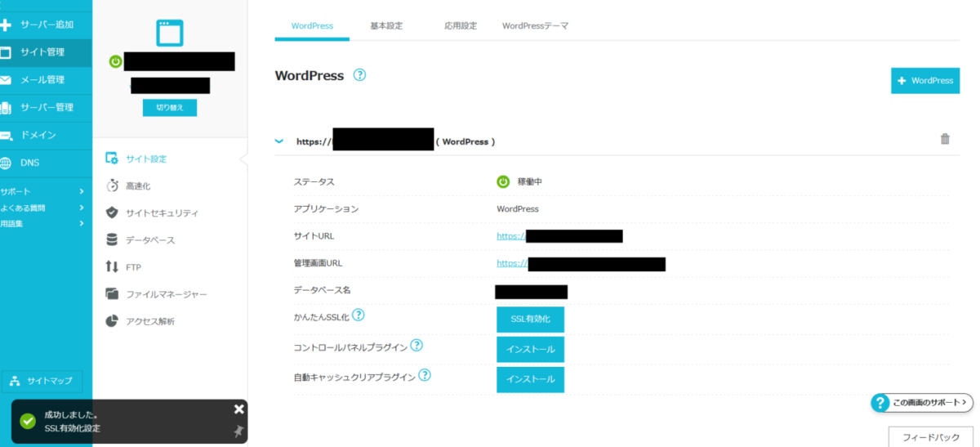Viewport: 980px width, 447px height.
Task: Pin the success notification
Action: pyautogui.click(x=238, y=431)
